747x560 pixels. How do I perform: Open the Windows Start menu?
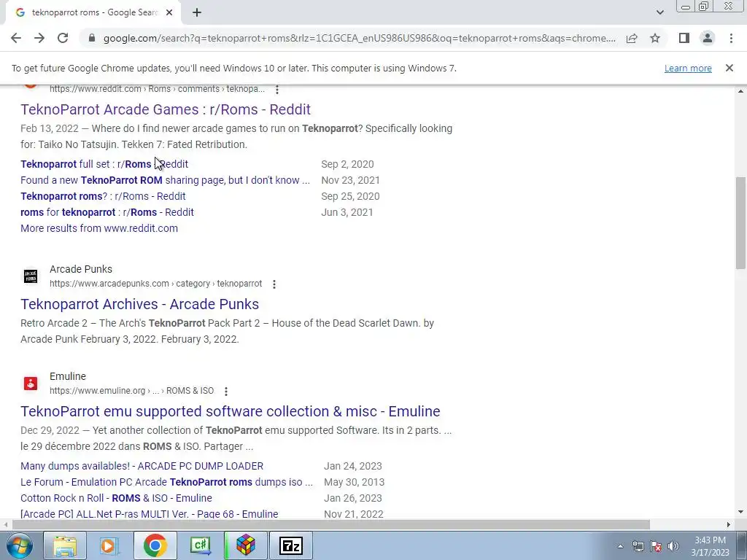[x=19, y=545]
